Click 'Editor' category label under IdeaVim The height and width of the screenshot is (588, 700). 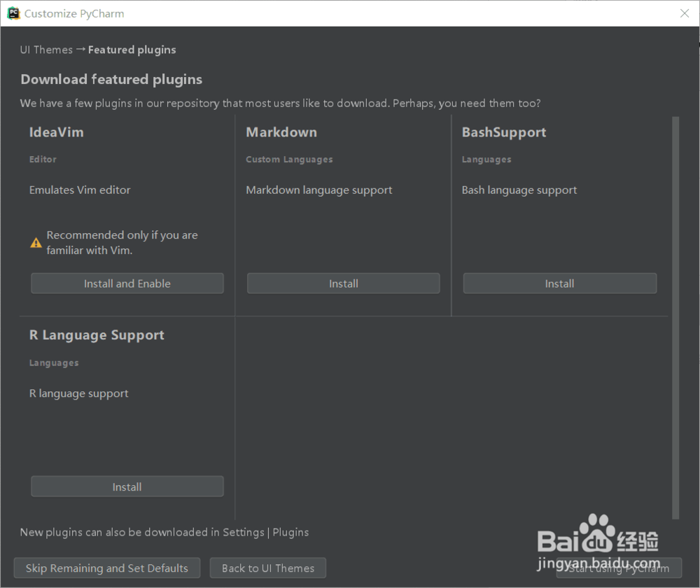pos(43,160)
